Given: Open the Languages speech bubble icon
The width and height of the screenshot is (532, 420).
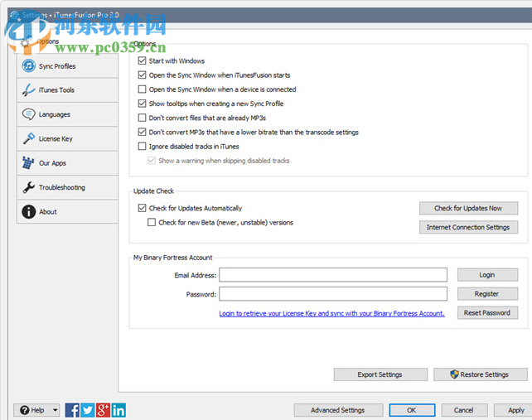Looking at the screenshot, I should [x=28, y=114].
